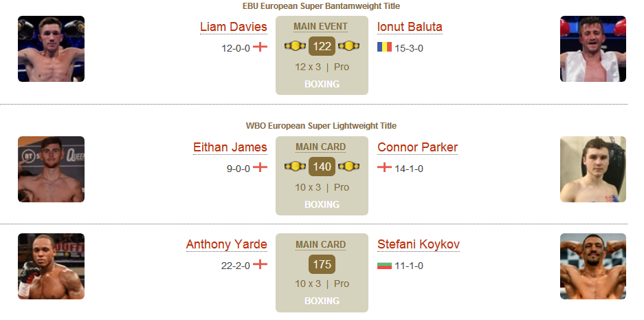Click right title belt icon by 122
This screenshot has width=644, height=320.
click(348, 46)
